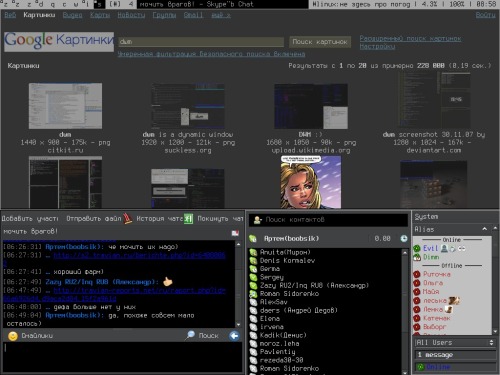Open История чата from chat toolbar
The width and height of the screenshot is (500, 375).
[188, 219]
